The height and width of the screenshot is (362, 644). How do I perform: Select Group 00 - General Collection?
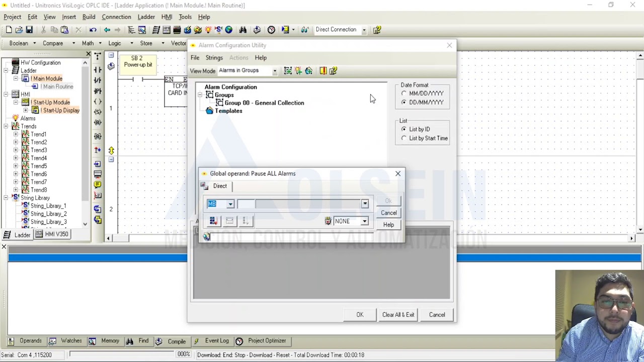point(264,103)
